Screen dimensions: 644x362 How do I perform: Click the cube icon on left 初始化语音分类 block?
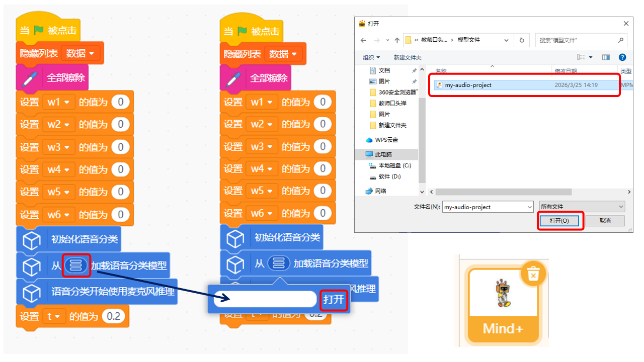[31, 240]
